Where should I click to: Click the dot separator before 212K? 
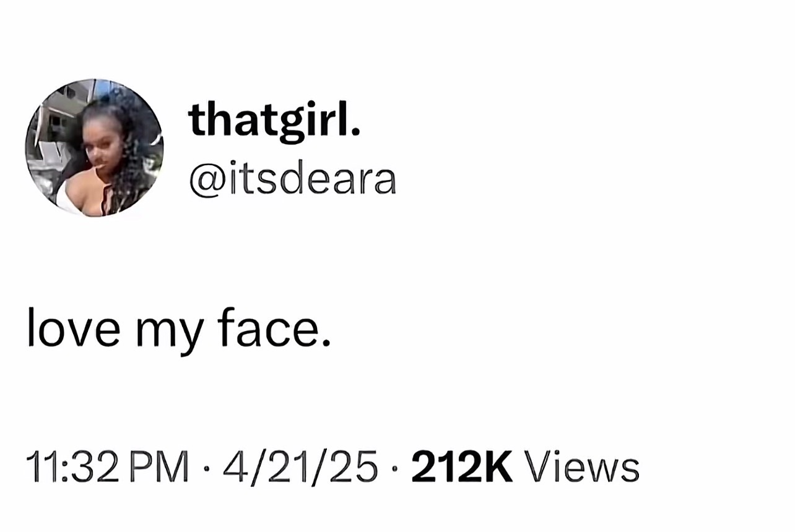click(395, 468)
